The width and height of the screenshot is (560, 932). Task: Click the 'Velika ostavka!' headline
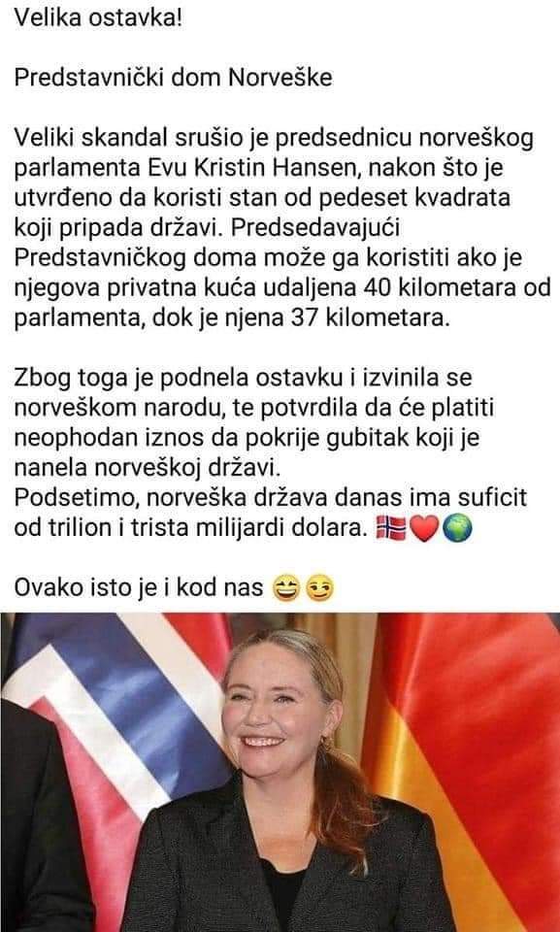(x=97, y=17)
